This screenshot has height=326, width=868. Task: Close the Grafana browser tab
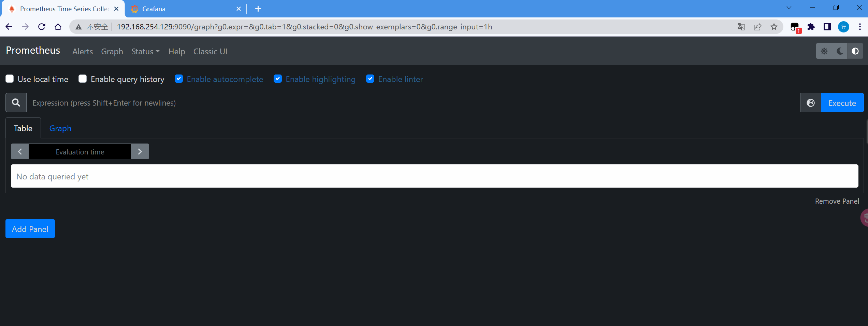pyautogui.click(x=238, y=9)
